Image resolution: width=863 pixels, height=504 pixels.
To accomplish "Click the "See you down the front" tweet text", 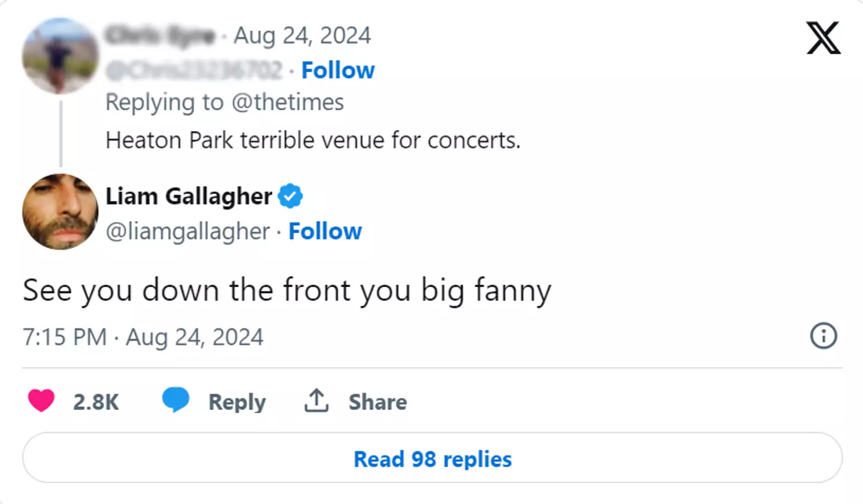I will 286,291.
